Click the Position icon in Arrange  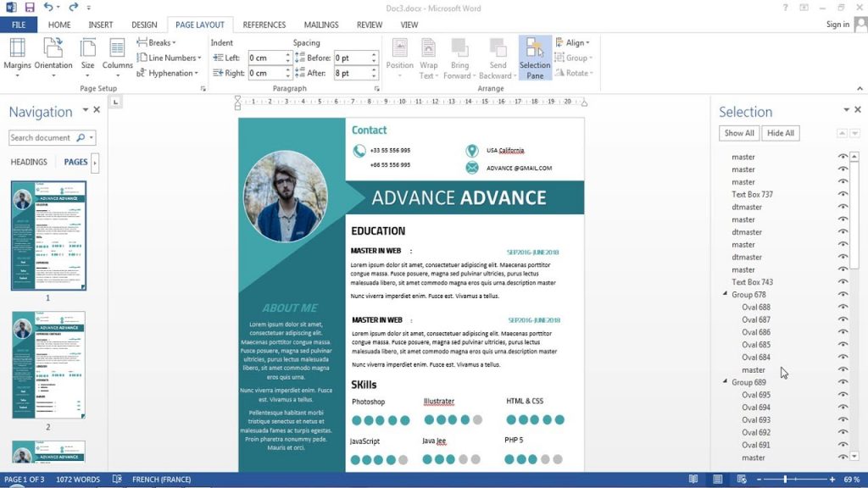(x=399, y=49)
